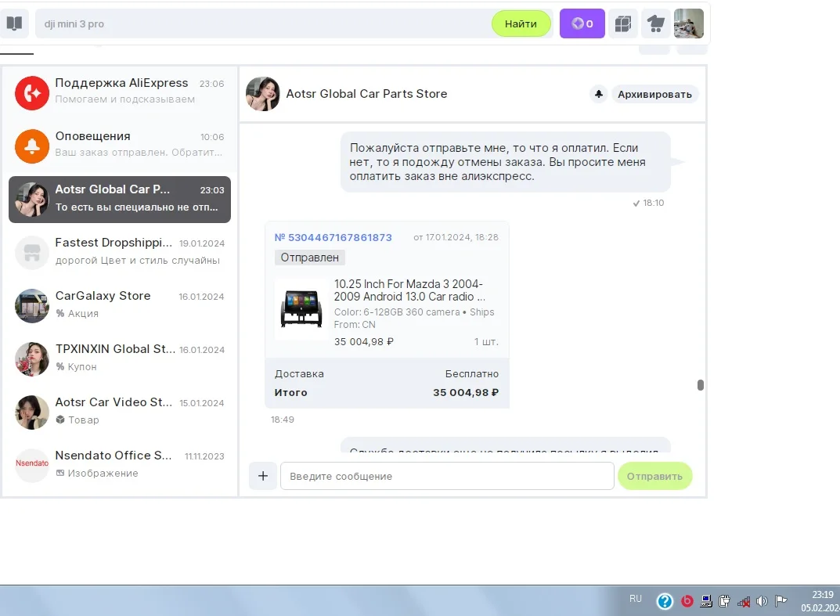
Task: Click the CarGalaxy Store avatar
Action: 32,305
